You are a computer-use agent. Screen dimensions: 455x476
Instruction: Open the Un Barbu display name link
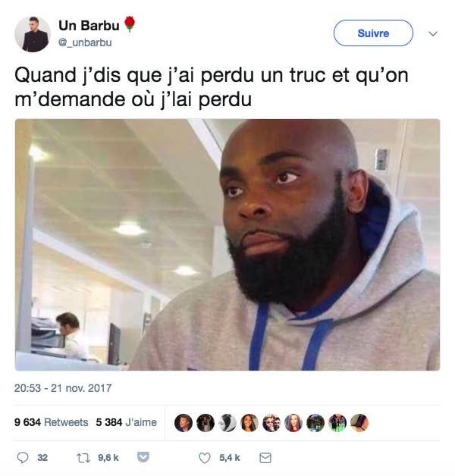(x=89, y=26)
